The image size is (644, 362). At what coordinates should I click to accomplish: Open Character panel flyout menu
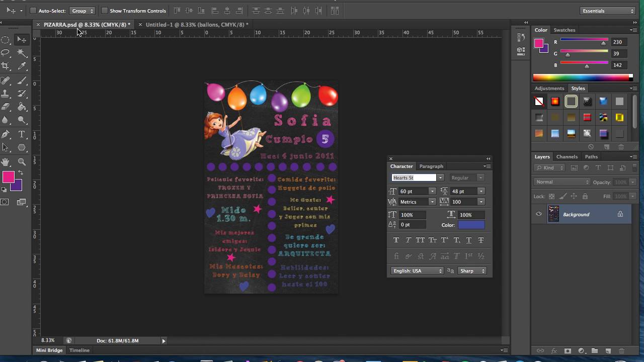(487, 166)
